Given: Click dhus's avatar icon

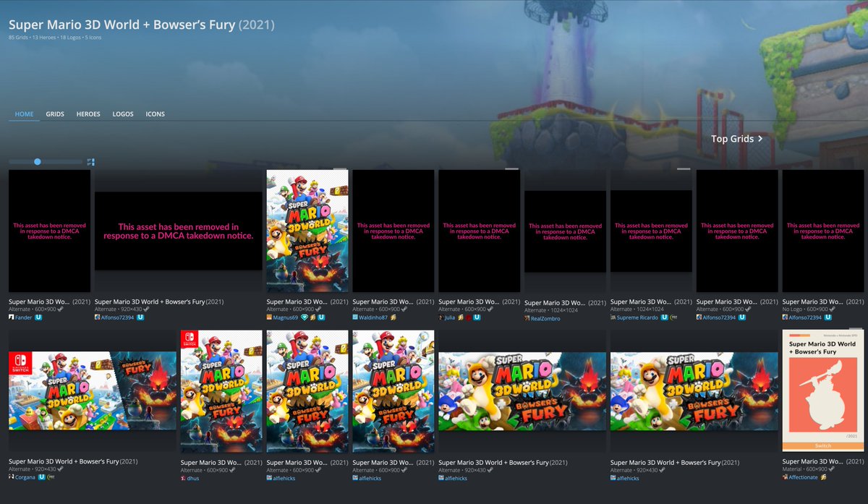Looking at the screenshot, I should (x=183, y=477).
